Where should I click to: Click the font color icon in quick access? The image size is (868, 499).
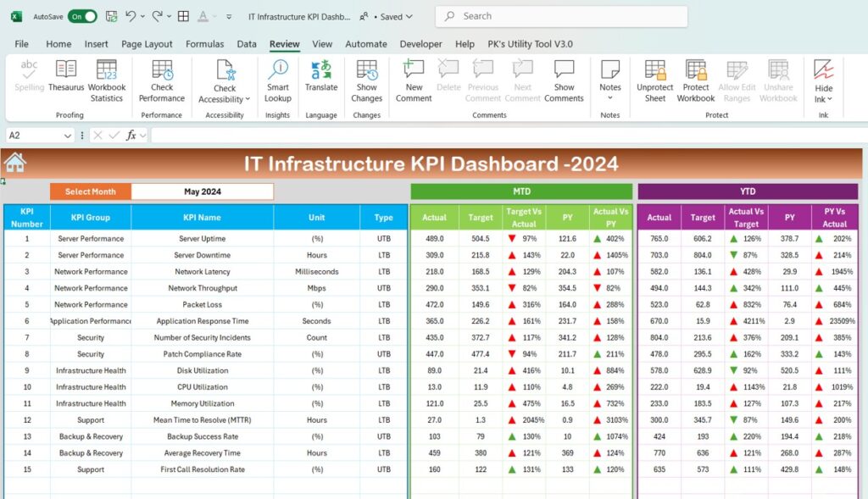pos(203,17)
